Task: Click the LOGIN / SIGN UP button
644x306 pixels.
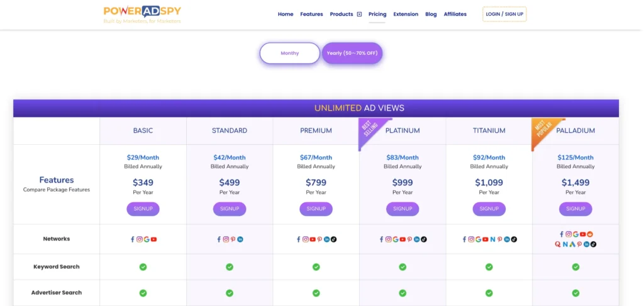Action: pyautogui.click(x=504, y=14)
